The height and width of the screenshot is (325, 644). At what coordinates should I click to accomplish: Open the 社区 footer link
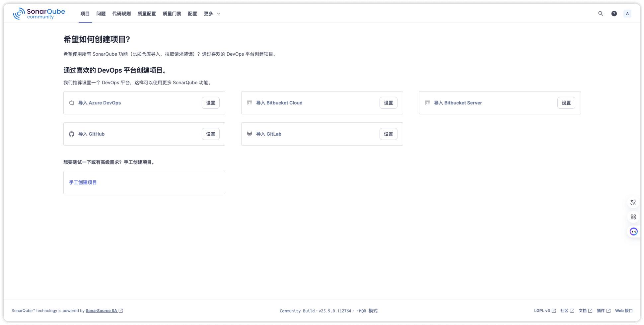564,311
